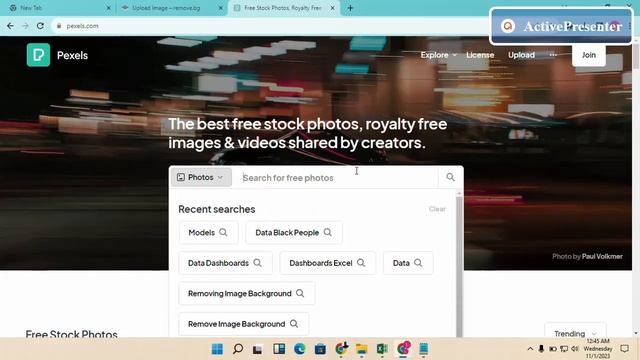Click the Search for free photos field
Image resolution: width=640 pixels, height=360 pixels.
click(335, 178)
